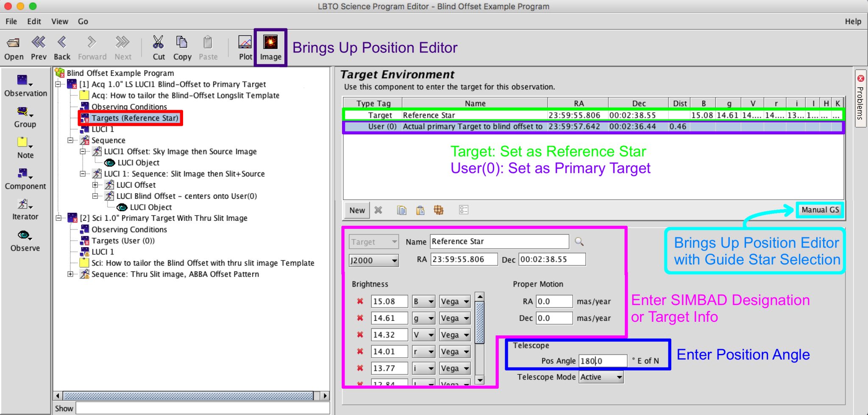The height and width of the screenshot is (415, 868).
Task: Collapse the Sequence node in observation 1
Action: (x=71, y=140)
